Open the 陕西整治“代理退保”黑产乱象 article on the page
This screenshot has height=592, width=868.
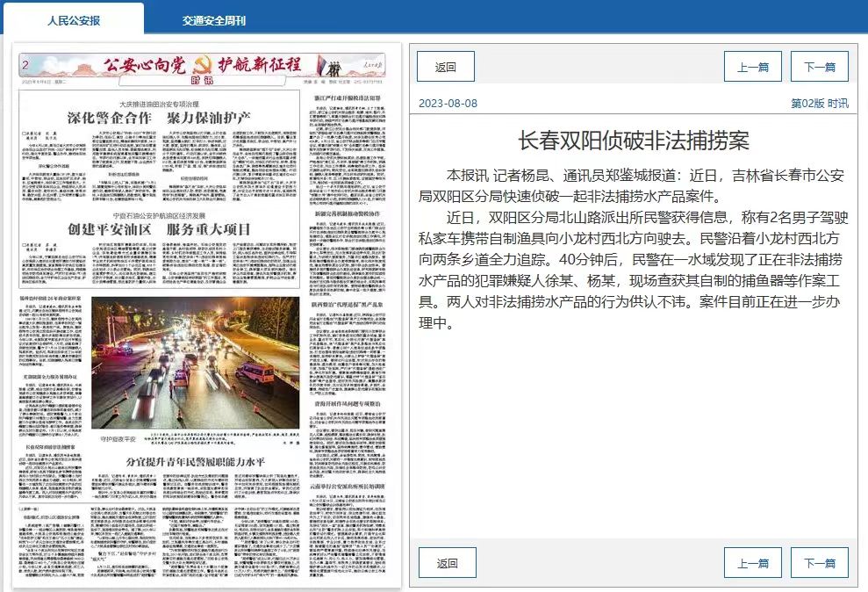pos(348,305)
